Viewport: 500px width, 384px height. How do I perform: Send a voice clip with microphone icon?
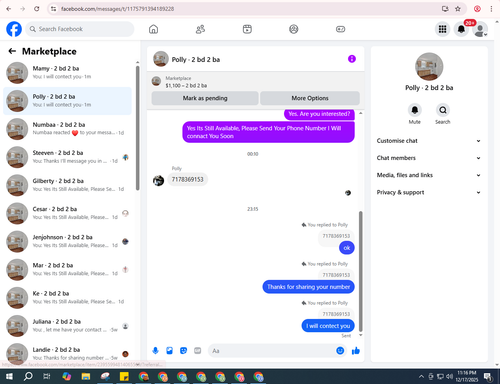(x=155, y=351)
